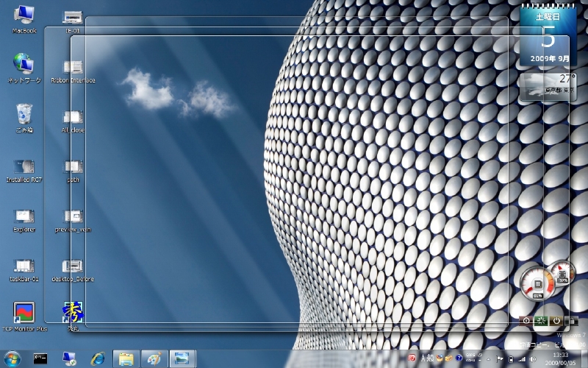588x368 pixels.
Task: Switch to the Paint taskbar button
Action: pyautogui.click(x=154, y=359)
